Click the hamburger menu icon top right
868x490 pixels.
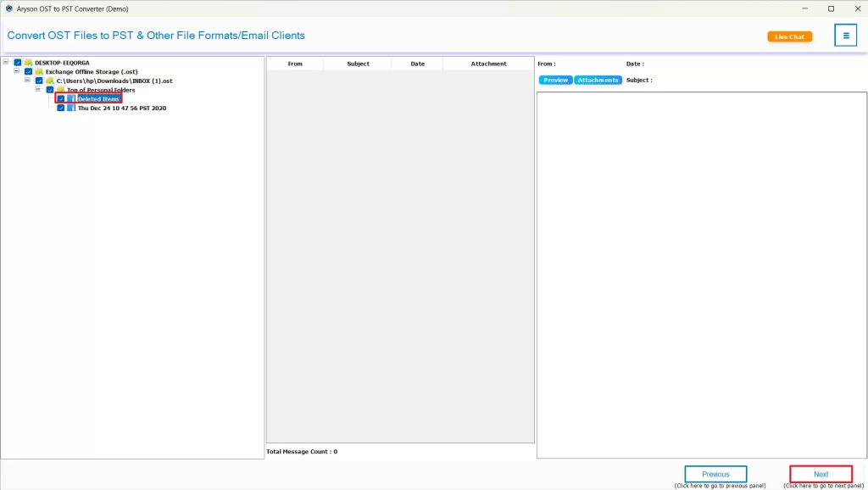coord(845,35)
